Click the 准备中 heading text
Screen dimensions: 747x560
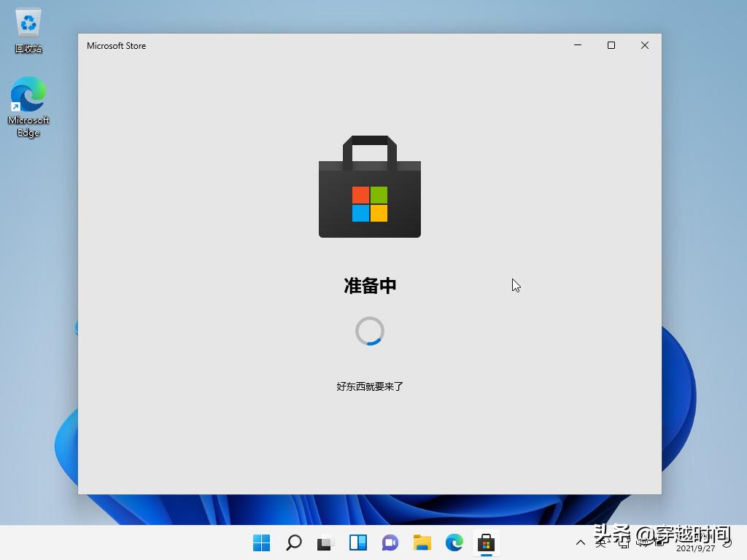click(x=369, y=286)
